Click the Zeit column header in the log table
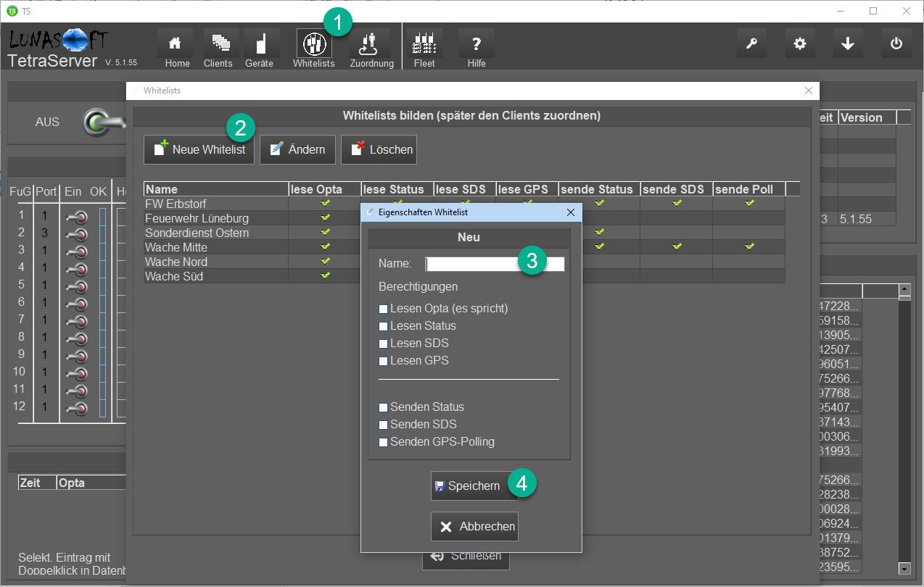The width and height of the screenshot is (924, 587). [37, 483]
